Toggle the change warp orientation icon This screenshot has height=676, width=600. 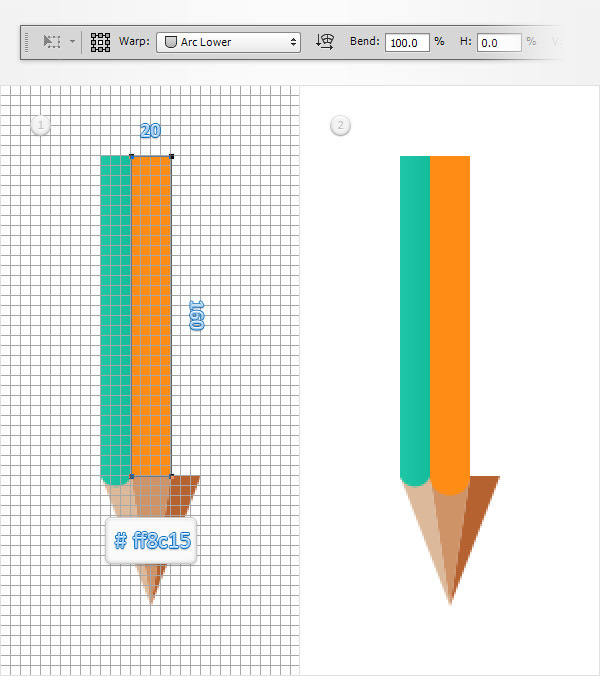point(324,42)
